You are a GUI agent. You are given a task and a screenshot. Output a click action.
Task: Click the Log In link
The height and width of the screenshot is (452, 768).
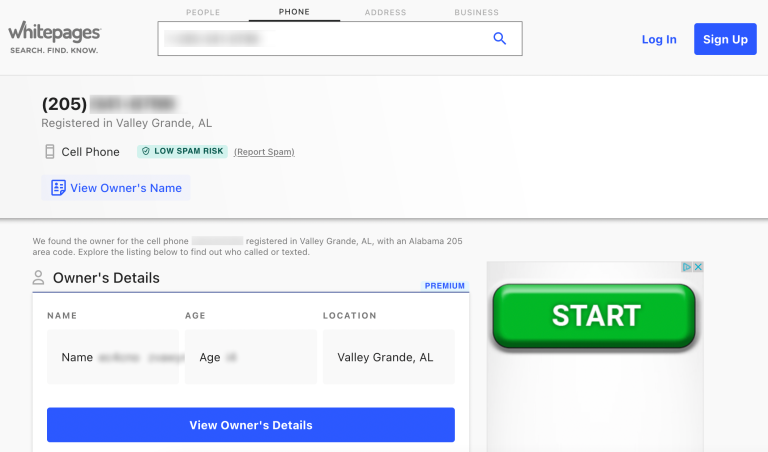659,39
